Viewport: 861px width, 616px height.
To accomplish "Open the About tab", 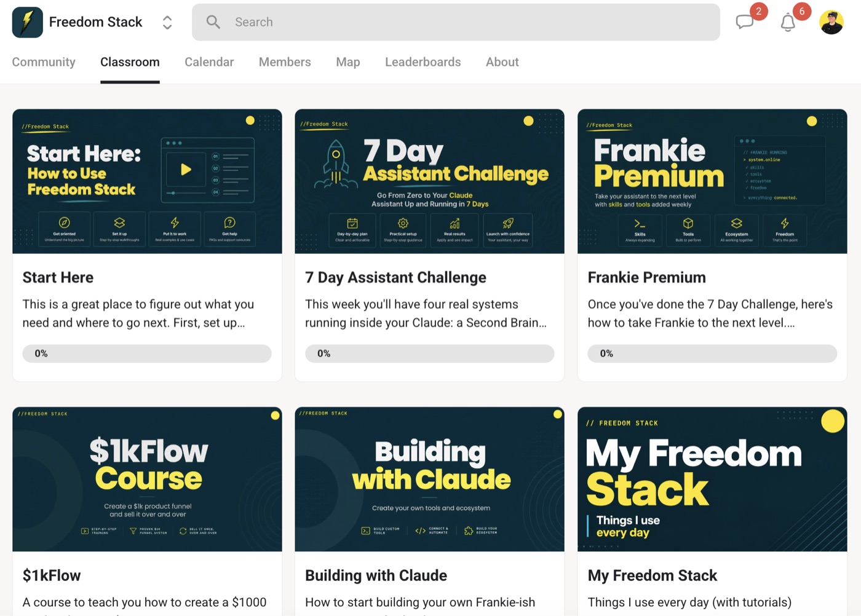I will point(502,62).
